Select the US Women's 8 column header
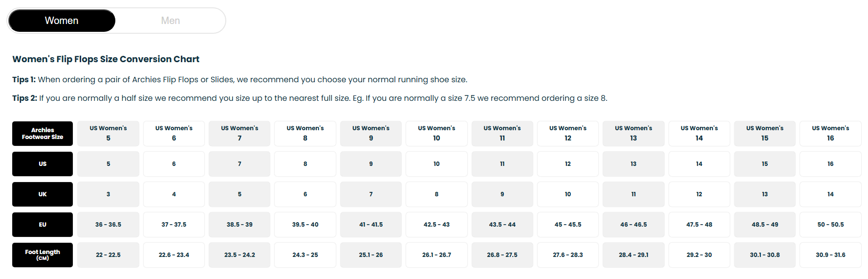The width and height of the screenshot is (868, 279). pyautogui.click(x=305, y=134)
